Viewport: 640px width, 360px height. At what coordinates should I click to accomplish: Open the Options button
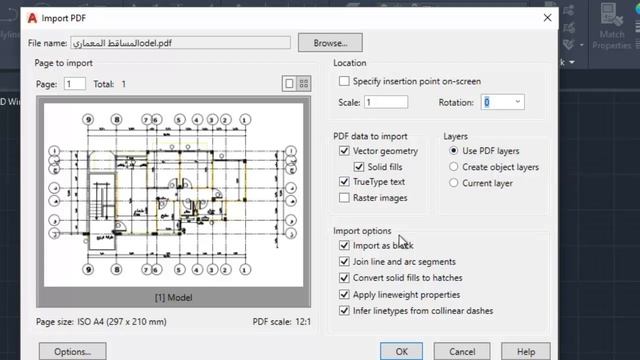tap(73, 351)
